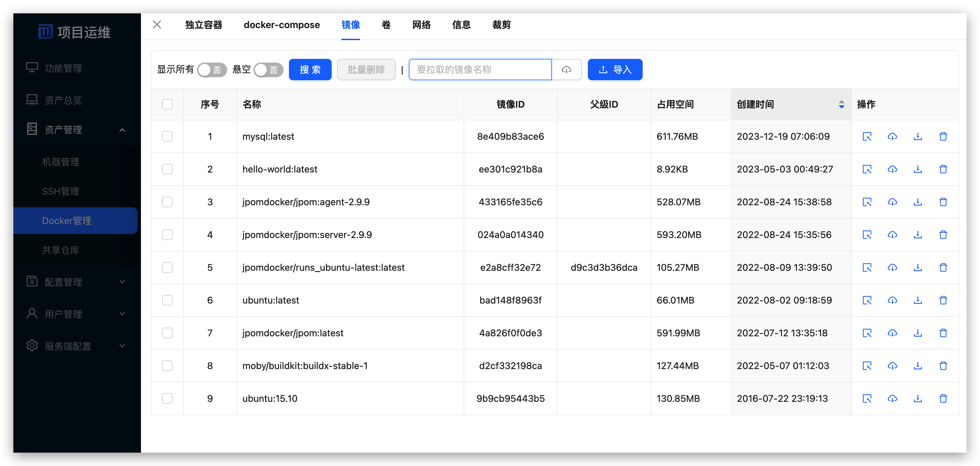
Task: Tick checkbox for jpomdocker/jpom:server-2.9.9 row
Action: coord(167,235)
